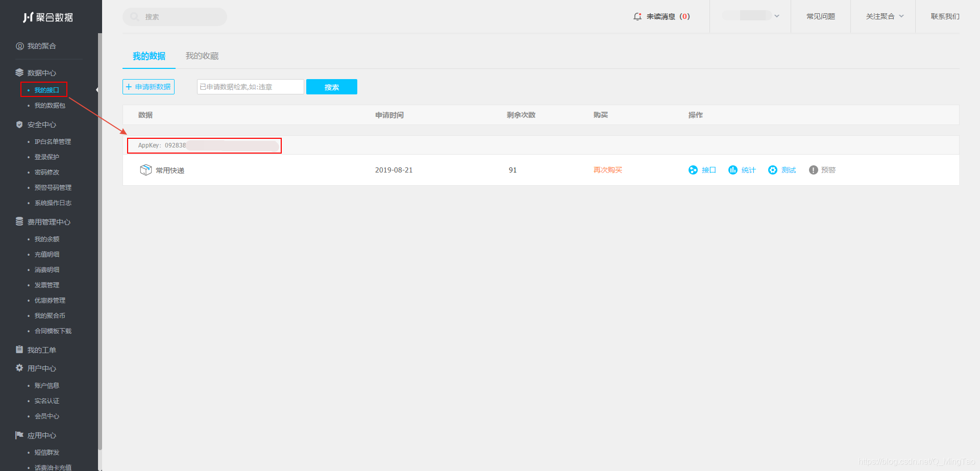The height and width of the screenshot is (471, 980).
Task: Click the remaining count 91 cell
Action: (x=512, y=170)
